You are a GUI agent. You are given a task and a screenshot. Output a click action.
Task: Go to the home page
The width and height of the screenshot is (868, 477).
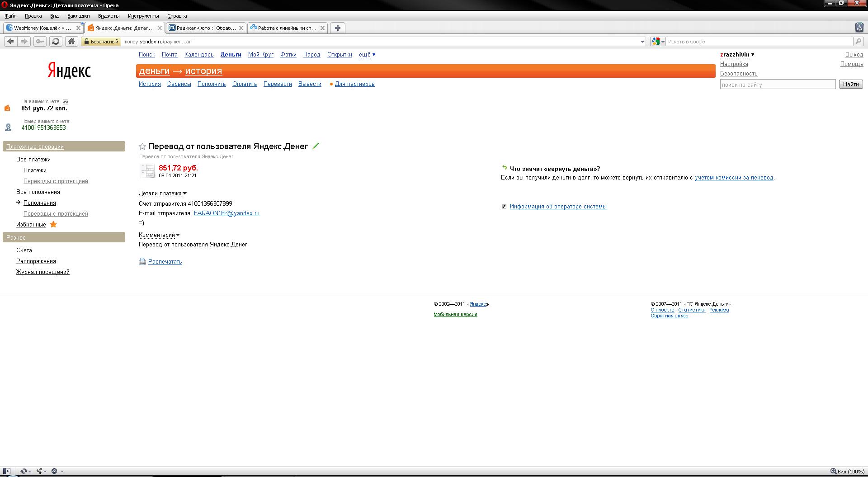pos(71,42)
